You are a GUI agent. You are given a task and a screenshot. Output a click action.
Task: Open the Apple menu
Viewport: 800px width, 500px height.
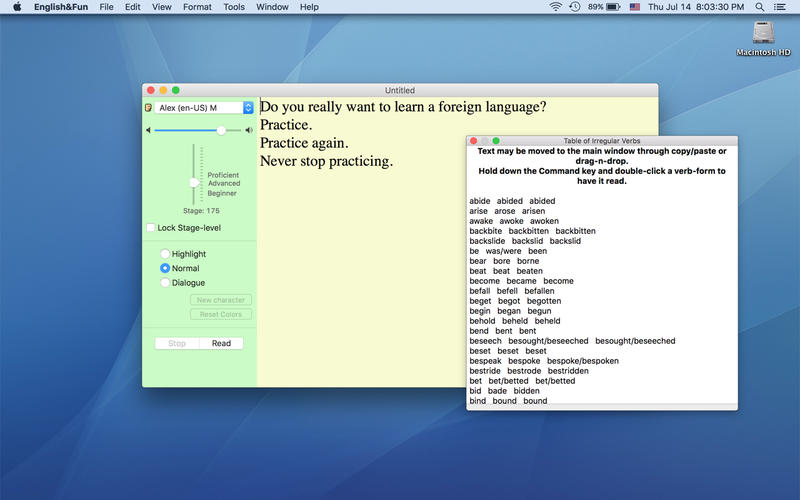click(17, 7)
